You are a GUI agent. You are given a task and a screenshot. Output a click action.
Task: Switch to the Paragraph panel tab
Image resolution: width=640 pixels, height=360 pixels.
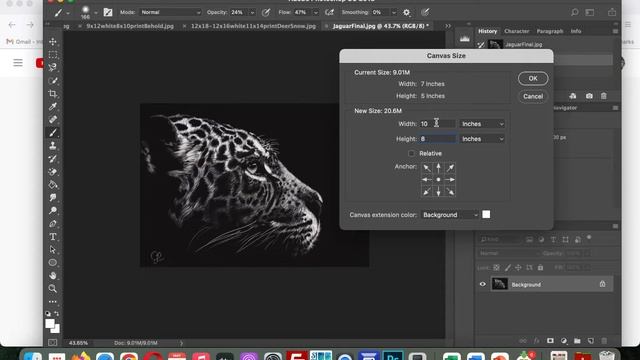click(549, 31)
